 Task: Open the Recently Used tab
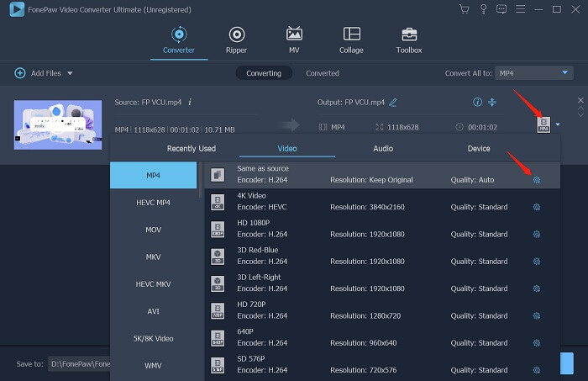pos(192,149)
